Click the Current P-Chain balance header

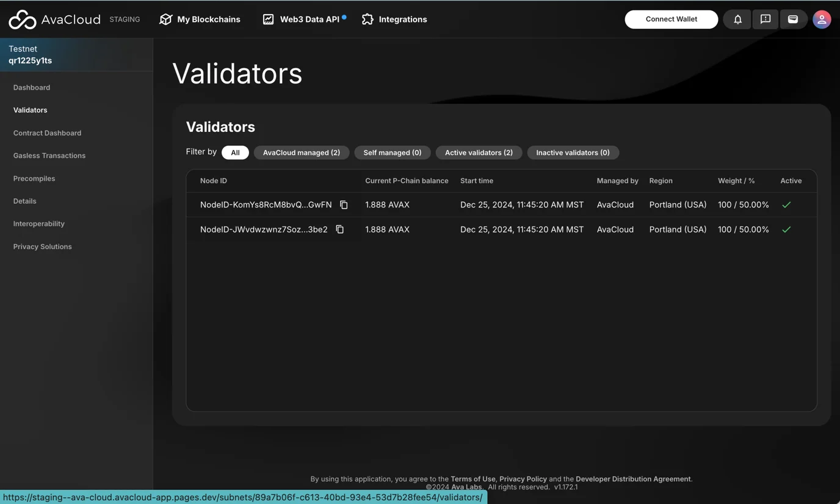point(407,181)
